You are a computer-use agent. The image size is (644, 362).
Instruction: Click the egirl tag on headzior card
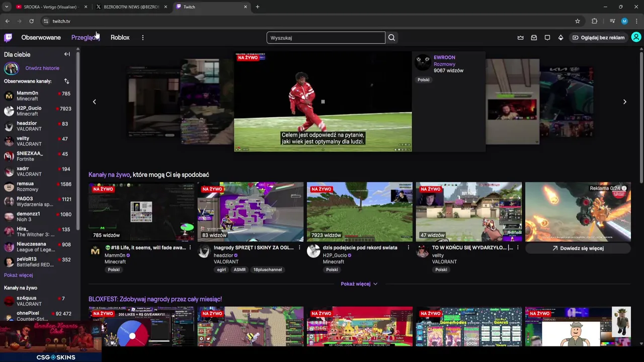(x=221, y=269)
